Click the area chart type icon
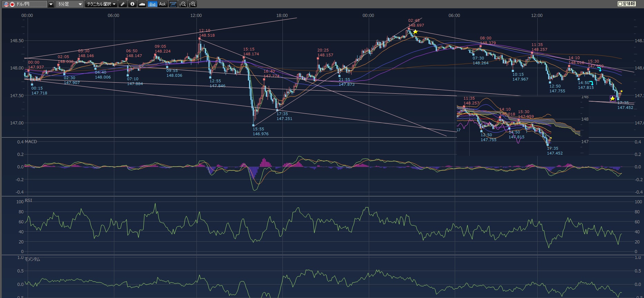Screen dimensions: 644x298 pyautogui.click(x=142, y=4)
